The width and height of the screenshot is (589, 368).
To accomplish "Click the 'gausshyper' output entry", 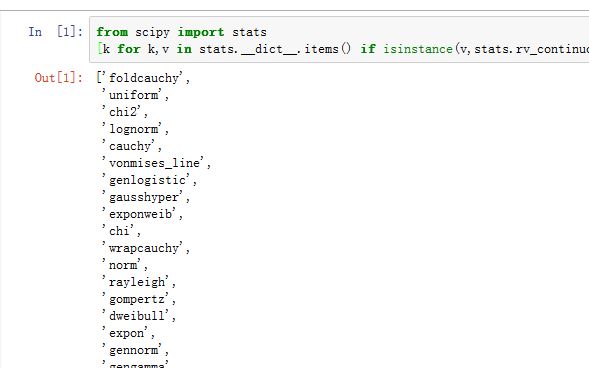I will coord(144,197).
